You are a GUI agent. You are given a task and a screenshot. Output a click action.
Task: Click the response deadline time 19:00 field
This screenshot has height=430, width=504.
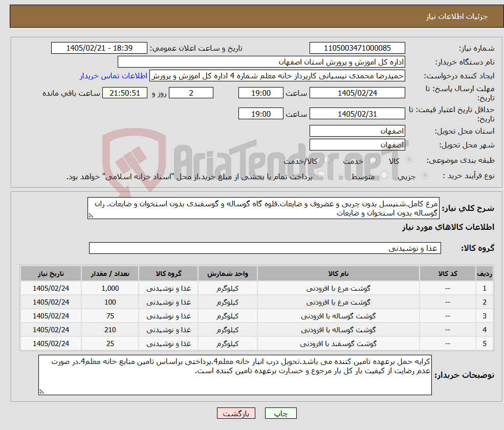(x=260, y=93)
